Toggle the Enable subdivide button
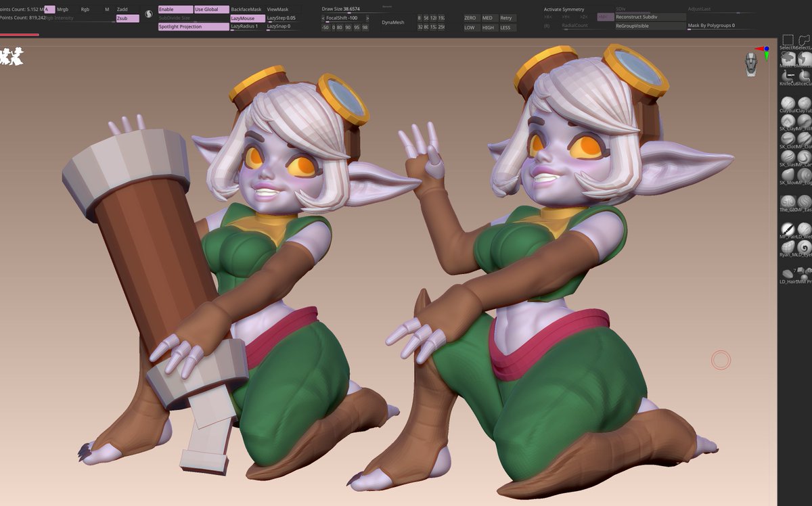Screen dimensions: 812x506 175,9
